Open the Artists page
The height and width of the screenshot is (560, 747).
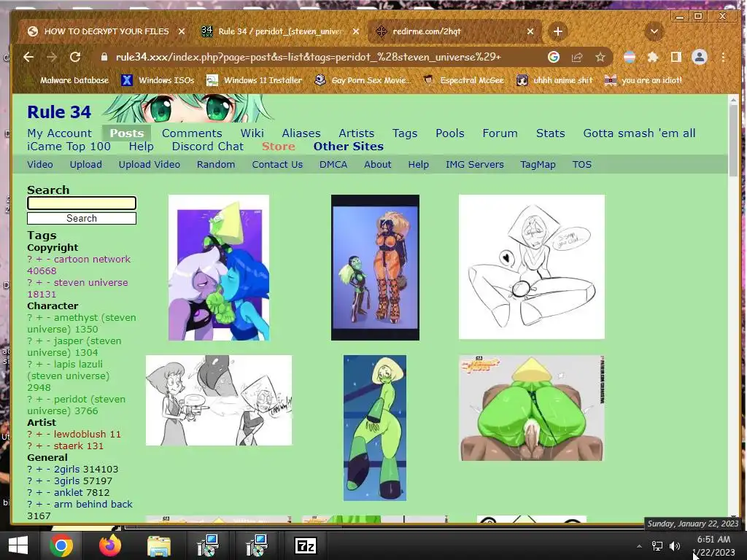click(356, 133)
